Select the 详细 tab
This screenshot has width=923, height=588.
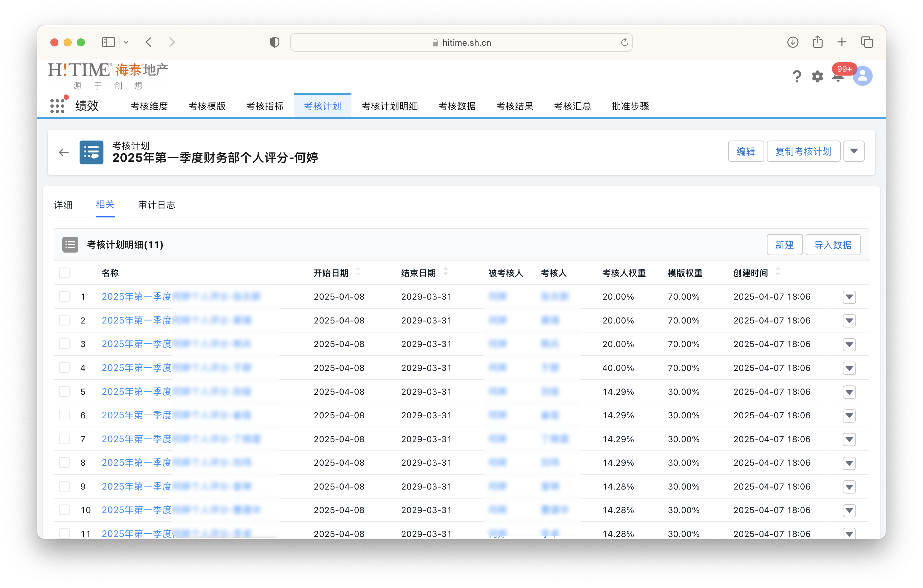(63, 205)
